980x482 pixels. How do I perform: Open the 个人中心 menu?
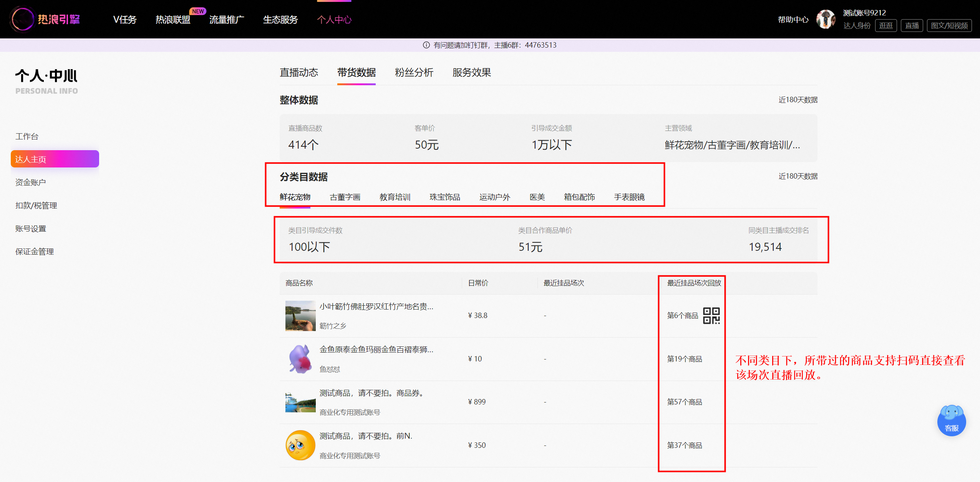click(334, 20)
